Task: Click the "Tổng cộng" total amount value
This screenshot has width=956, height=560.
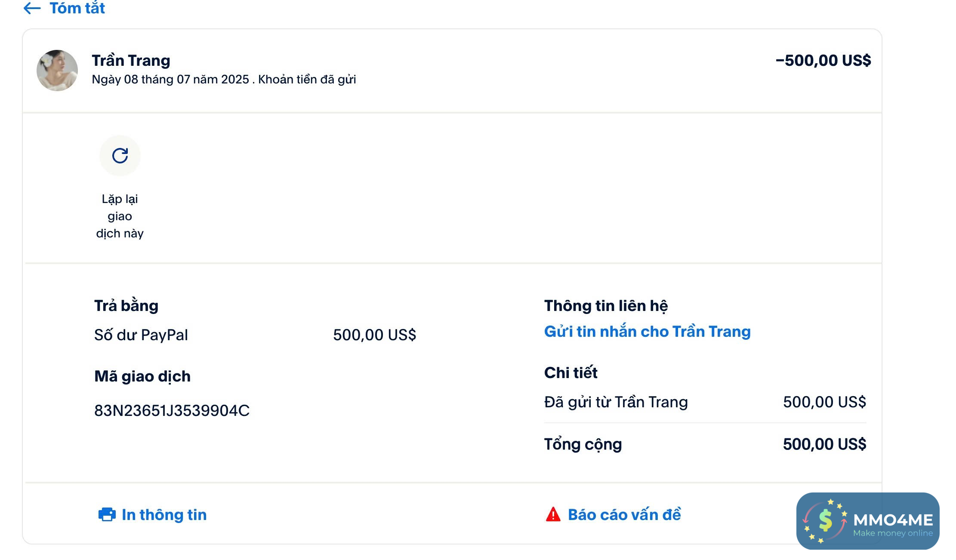Action: point(824,444)
